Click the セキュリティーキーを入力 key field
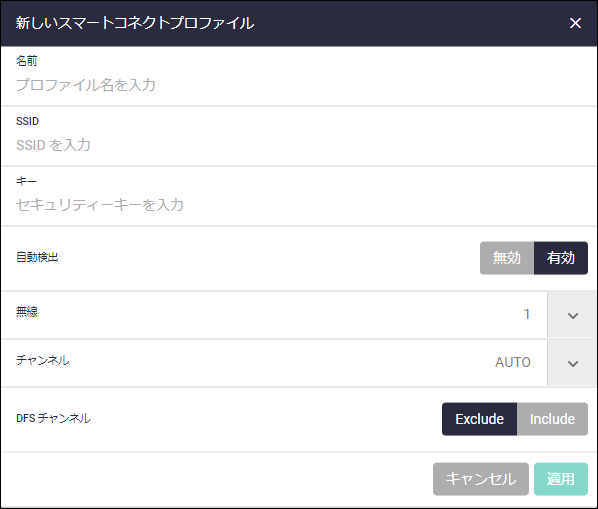This screenshot has width=598, height=509. point(299,205)
